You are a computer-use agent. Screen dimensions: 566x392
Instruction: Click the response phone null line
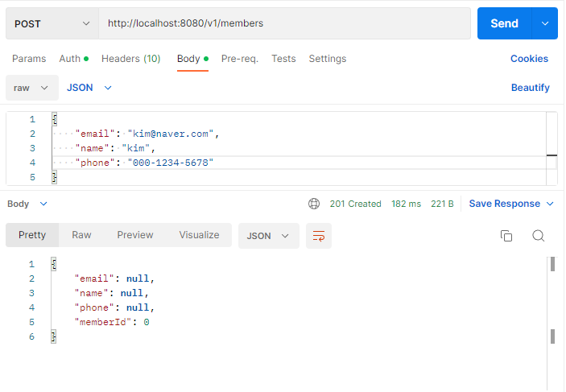click(115, 307)
